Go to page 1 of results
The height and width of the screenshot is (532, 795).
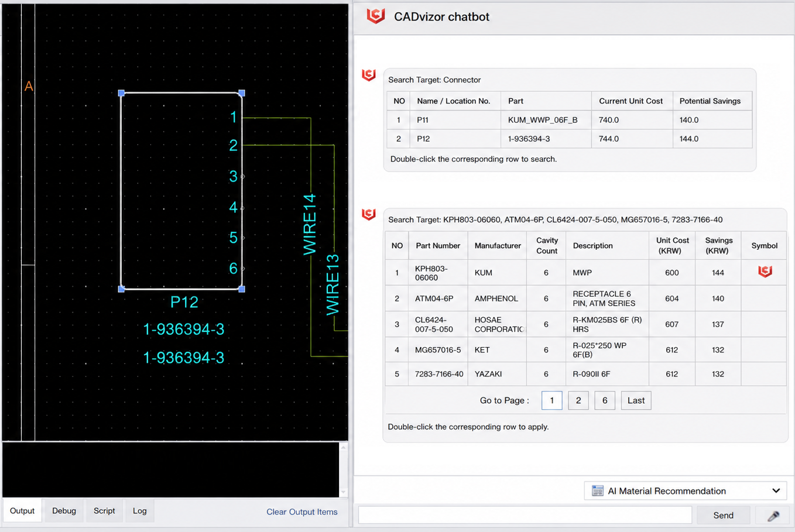tap(551, 400)
